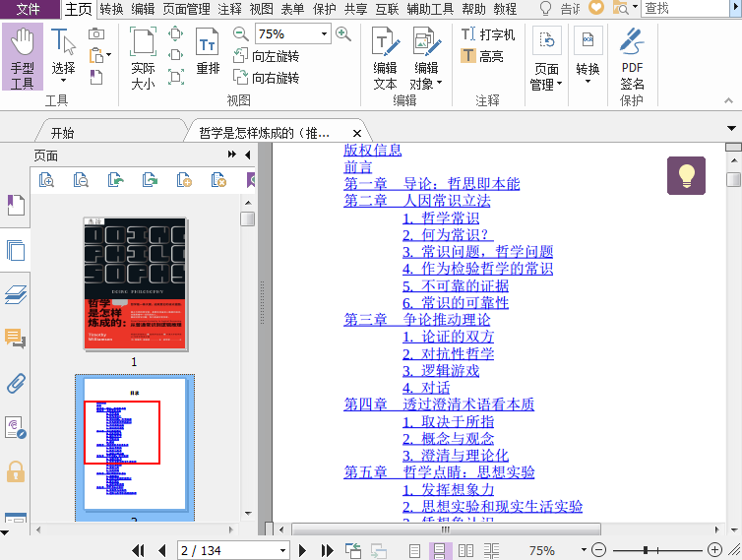Click the comments panel icon in sidebar
Screen dimensions: 742x560
15,339
